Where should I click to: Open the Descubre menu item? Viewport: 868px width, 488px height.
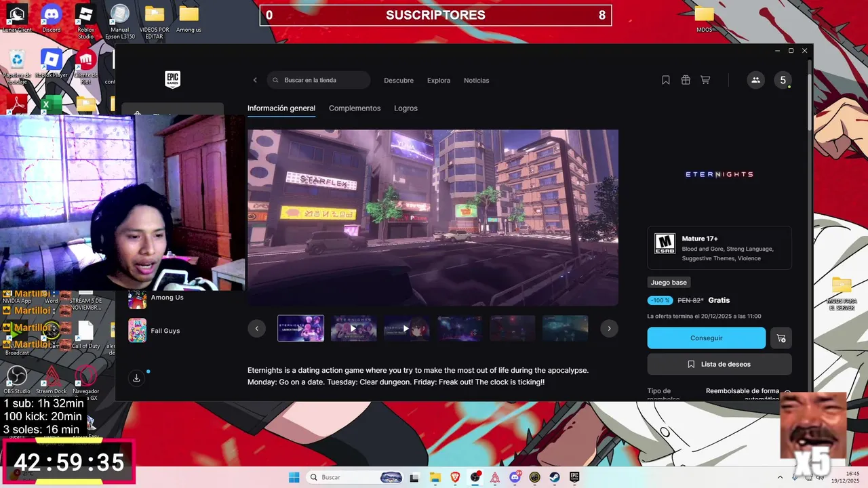coord(399,80)
